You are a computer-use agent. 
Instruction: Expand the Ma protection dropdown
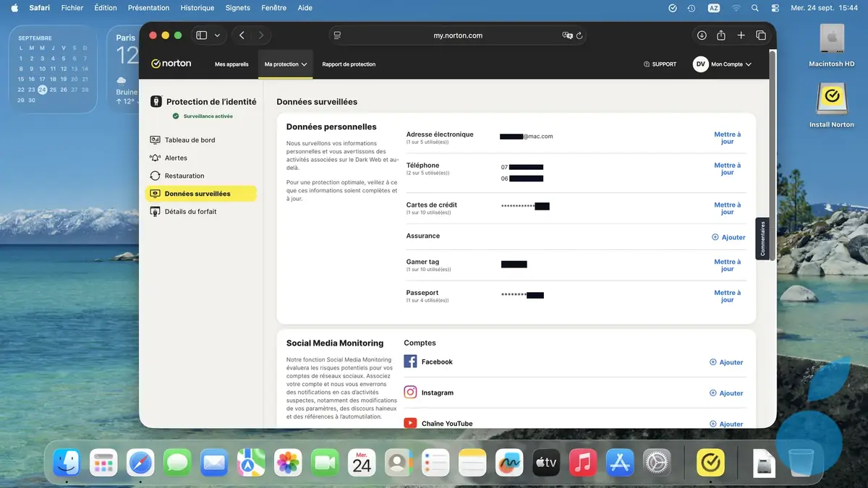pyautogui.click(x=285, y=64)
